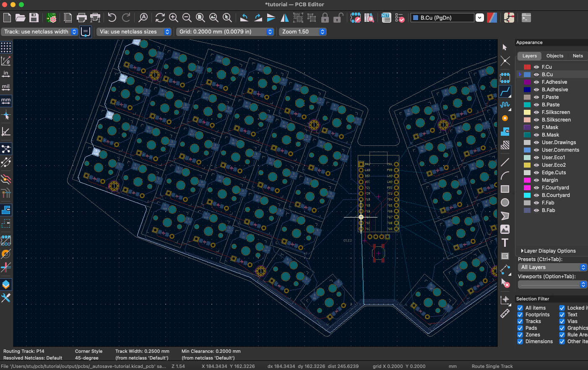Hide the F.Cu layer
The image size is (588, 370).
(536, 67)
